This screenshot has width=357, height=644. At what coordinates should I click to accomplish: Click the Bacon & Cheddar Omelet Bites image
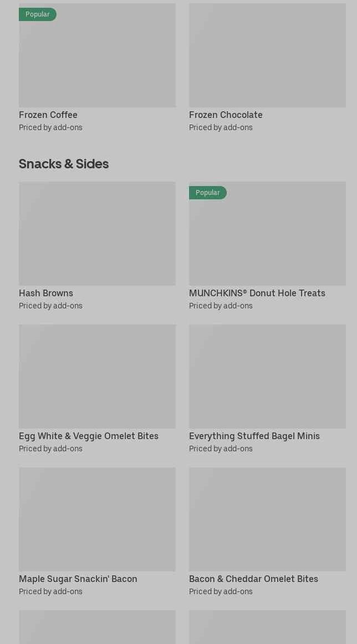pos(267,519)
